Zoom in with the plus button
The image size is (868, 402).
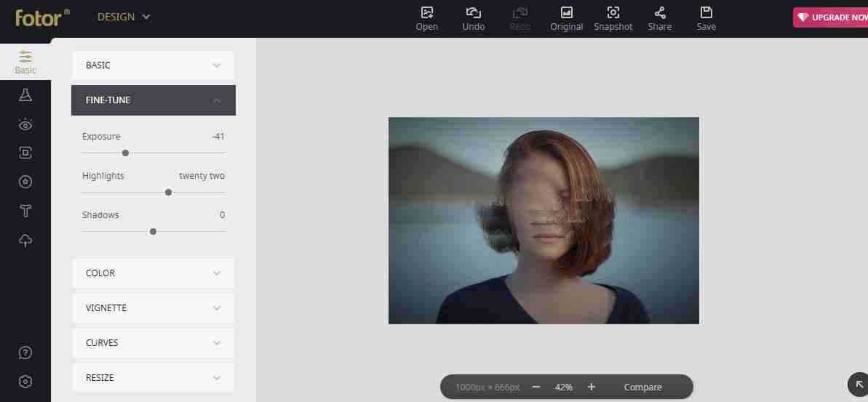592,387
